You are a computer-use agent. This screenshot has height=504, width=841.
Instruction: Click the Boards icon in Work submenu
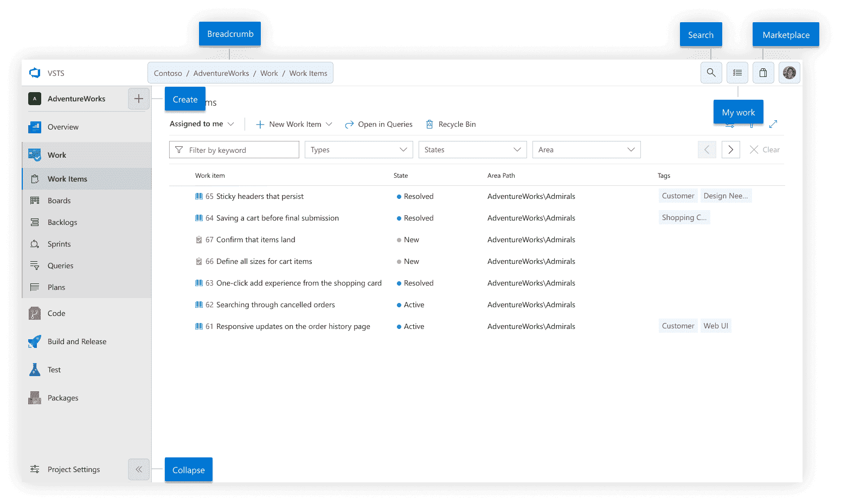pyautogui.click(x=35, y=201)
